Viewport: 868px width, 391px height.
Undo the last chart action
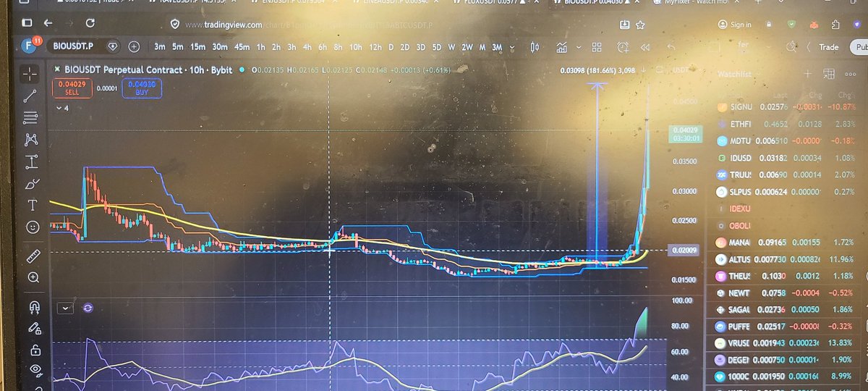click(671, 48)
